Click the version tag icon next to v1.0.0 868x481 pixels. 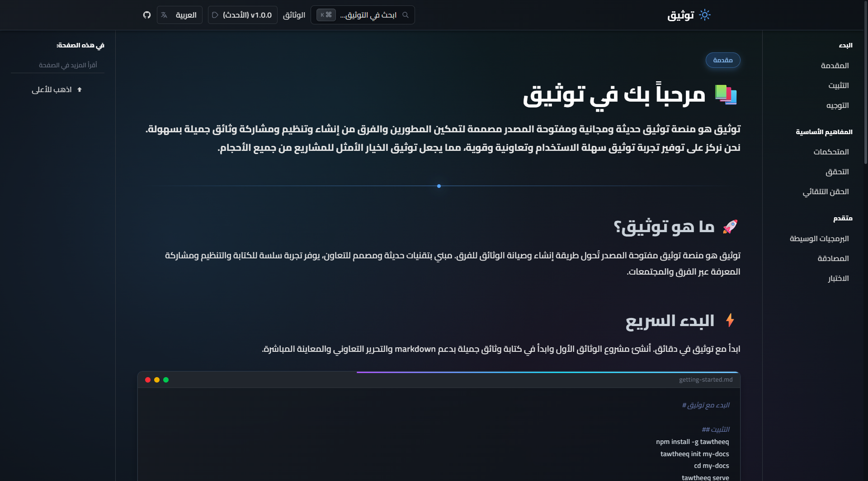(x=215, y=15)
